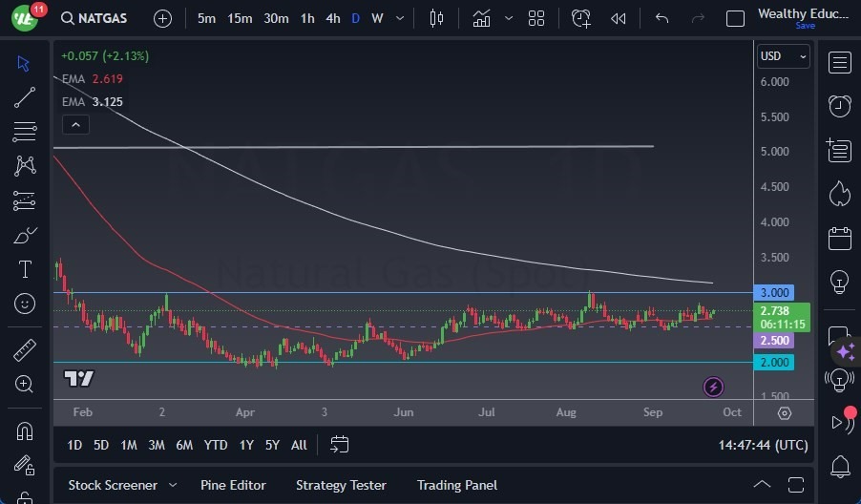Click the Replay rewind icon

tap(619, 18)
